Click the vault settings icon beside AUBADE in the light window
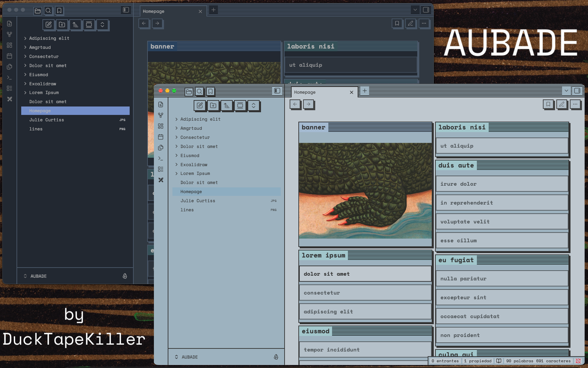The image size is (588, 368). pos(276,357)
